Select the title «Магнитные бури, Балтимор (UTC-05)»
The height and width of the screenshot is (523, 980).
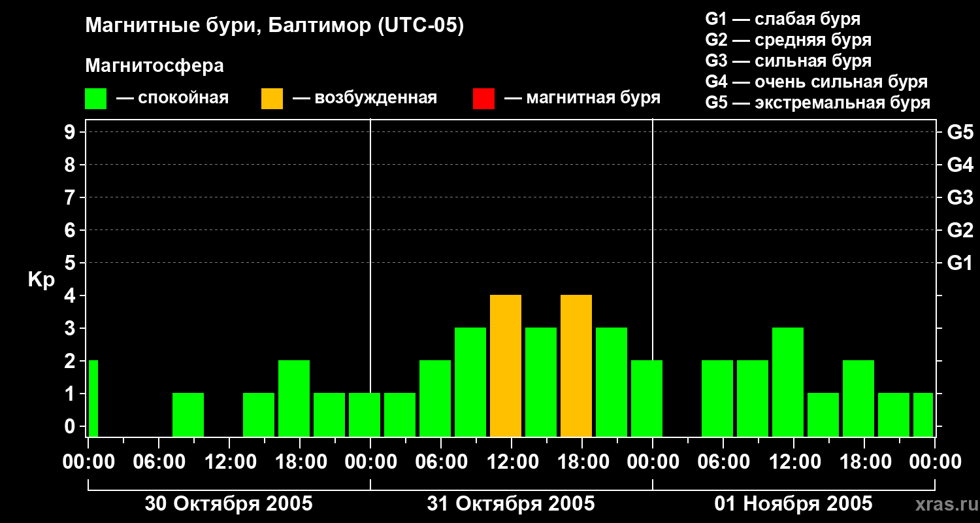274,26
